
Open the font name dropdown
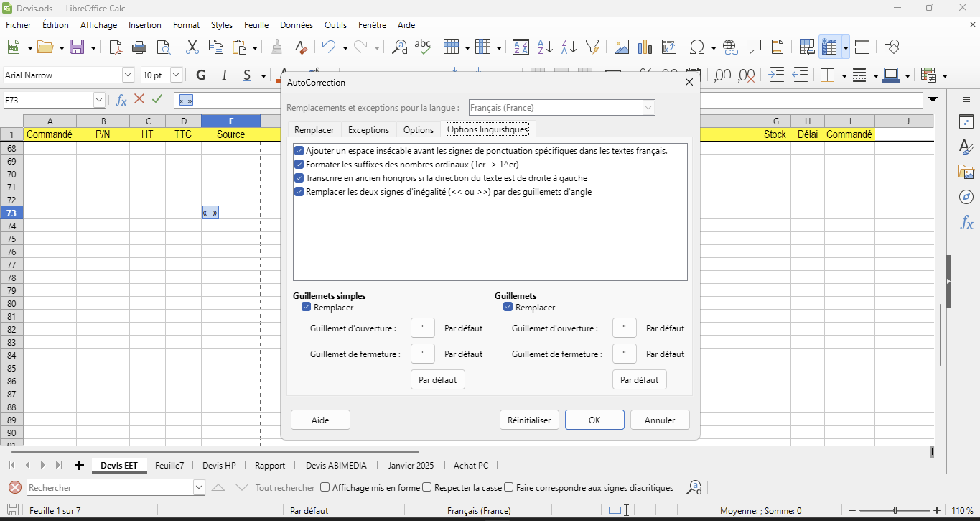click(128, 75)
